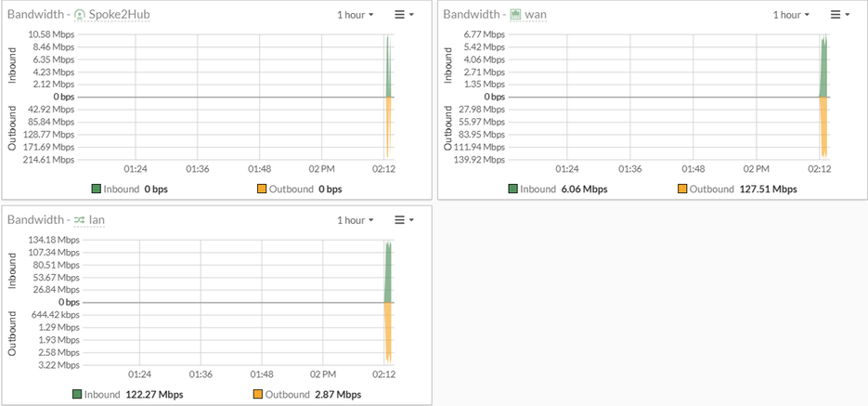Expand the lan 1 hour time range dropdown

356,220
